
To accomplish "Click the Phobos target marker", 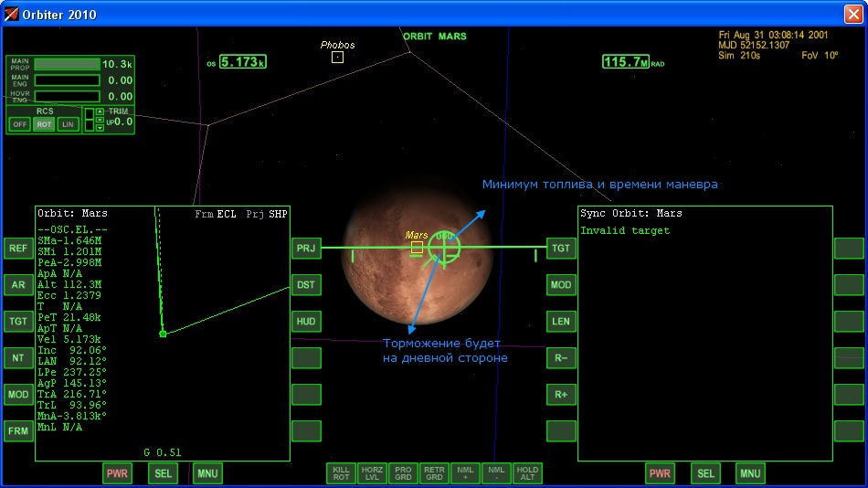I will coord(338,57).
